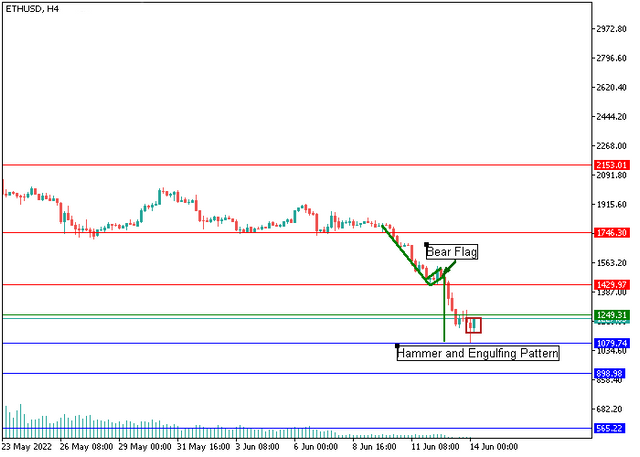Viewport: 640px width, 457px height.
Task: Select the Hammer and Engulfing Pattern label
Action: (478, 353)
